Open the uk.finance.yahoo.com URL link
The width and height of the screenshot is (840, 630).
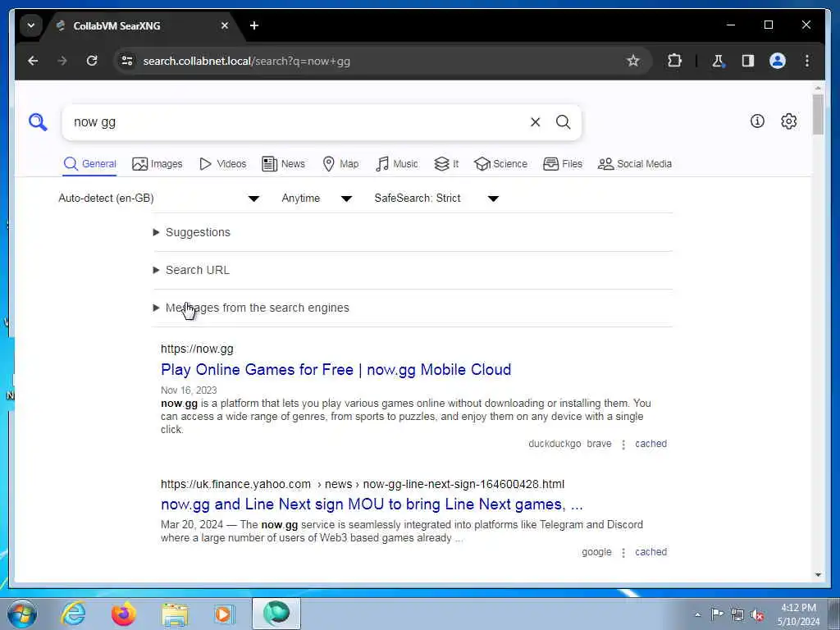click(x=363, y=484)
